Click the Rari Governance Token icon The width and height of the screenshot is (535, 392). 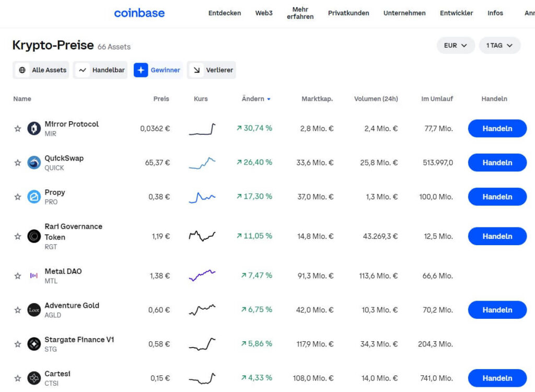pos(34,236)
